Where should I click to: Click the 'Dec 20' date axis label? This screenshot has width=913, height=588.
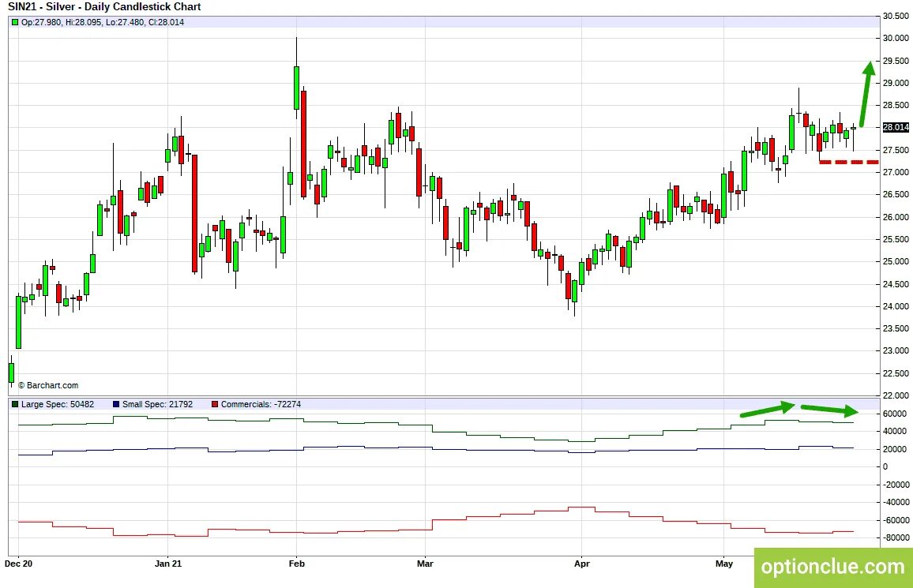18,564
